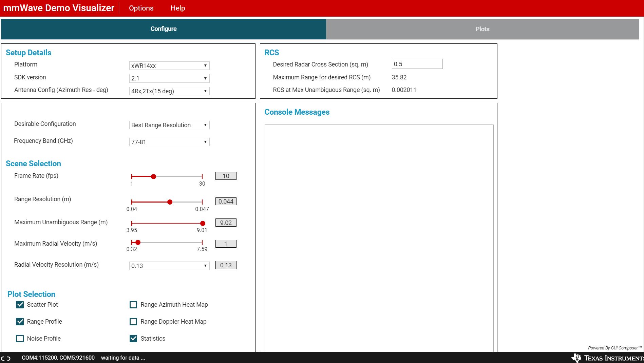This screenshot has width=644, height=363.
Task: Select the Configure tab
Action: (164, 29)
